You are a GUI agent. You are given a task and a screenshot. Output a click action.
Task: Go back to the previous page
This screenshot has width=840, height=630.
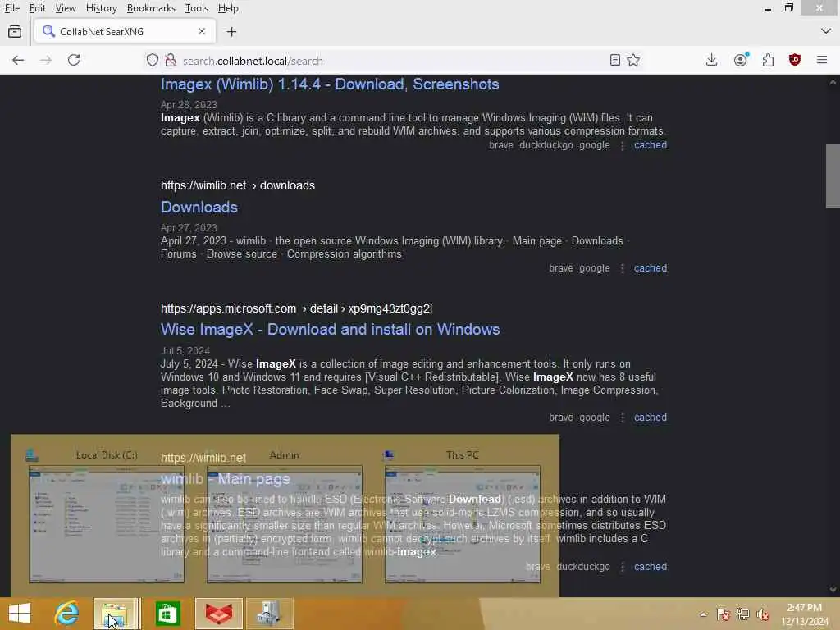18,60
